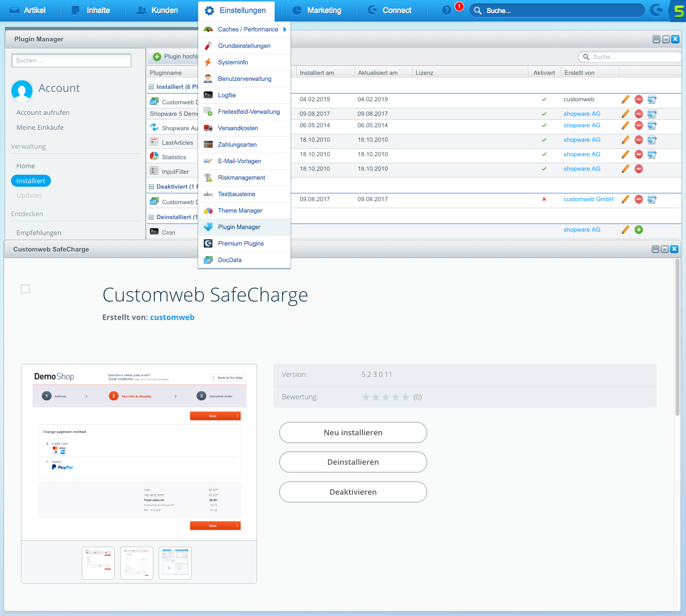Open the Marketing menu
Image resolution: width=686 pixels, height=616 pixels.
click(317, 10)
